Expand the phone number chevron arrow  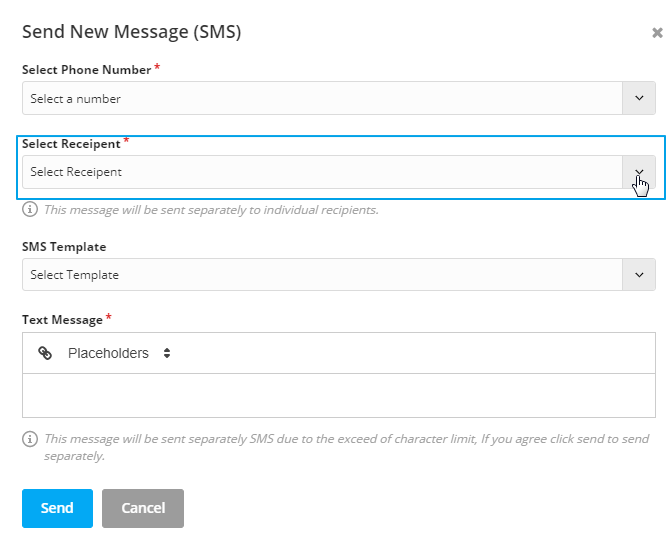coord(639,98)
